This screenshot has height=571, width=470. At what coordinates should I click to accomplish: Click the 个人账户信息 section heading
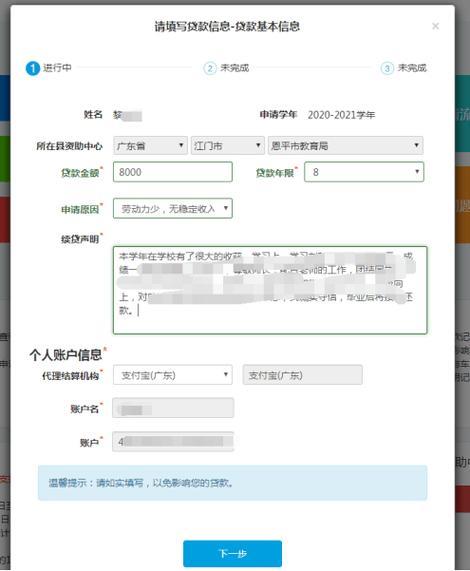coord(66,355)
